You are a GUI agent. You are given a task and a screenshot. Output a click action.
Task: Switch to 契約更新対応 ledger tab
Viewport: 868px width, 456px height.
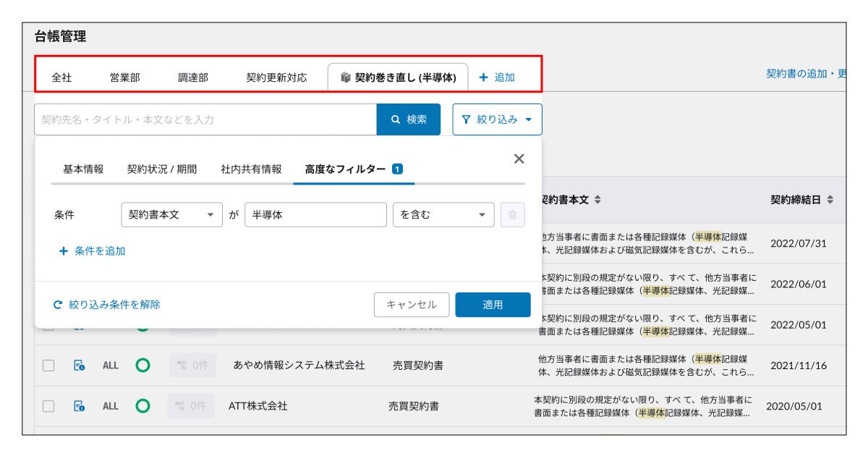click(276, 77)
